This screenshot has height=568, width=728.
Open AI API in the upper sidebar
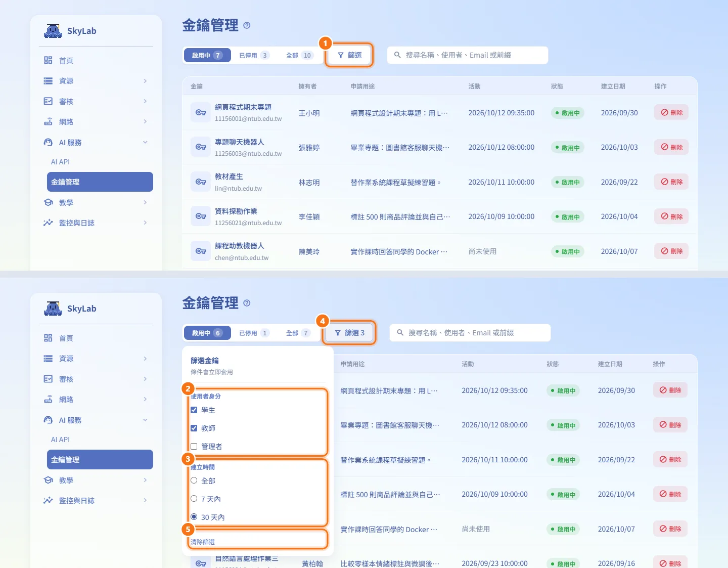coord(60,162)
